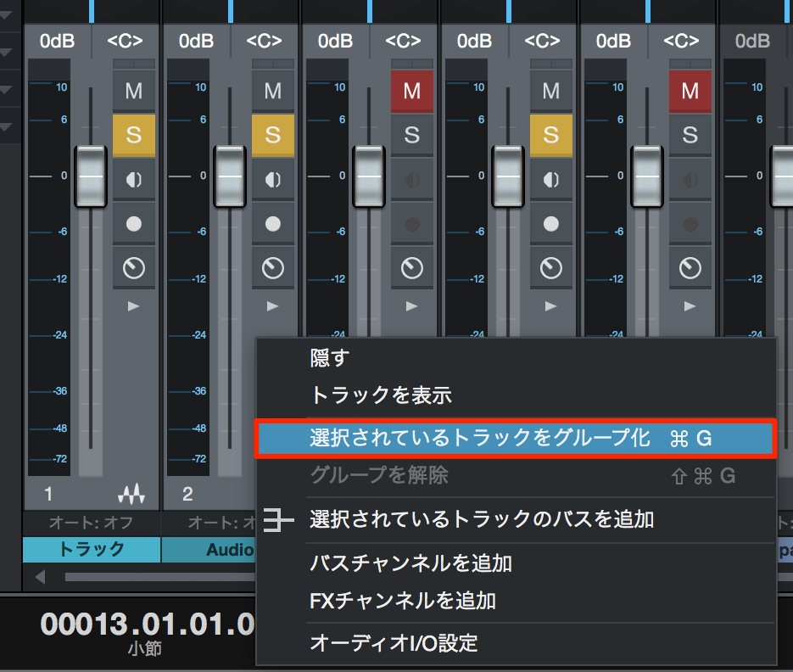Toggle monitor speaker icon on channel 2
The image size is (793, 672).
tap(272, 180)
